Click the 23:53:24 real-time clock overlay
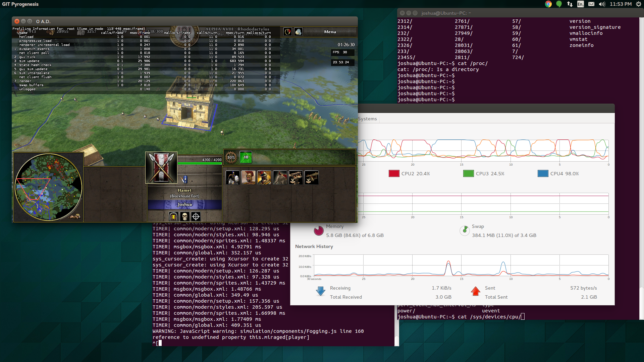 point(342,62)
